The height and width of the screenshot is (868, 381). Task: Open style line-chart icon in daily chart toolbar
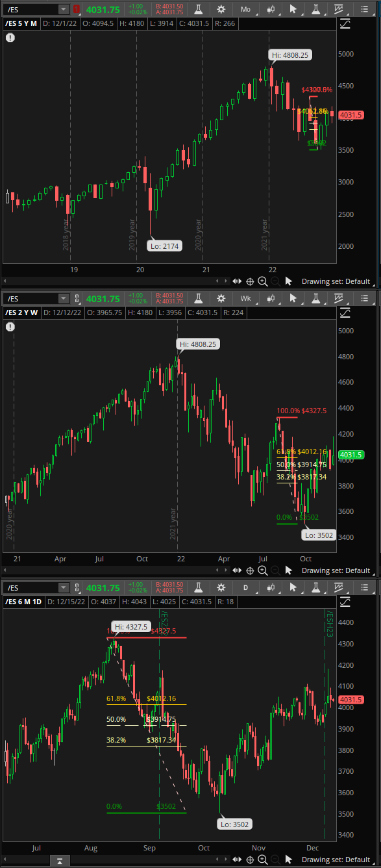339,587
